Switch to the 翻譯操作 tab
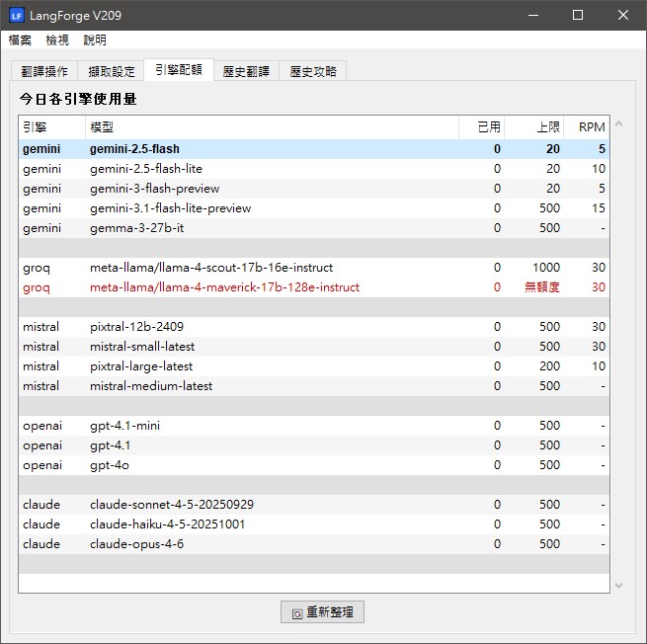The width and height of the screenshot is (647, 644). [44, 71]
